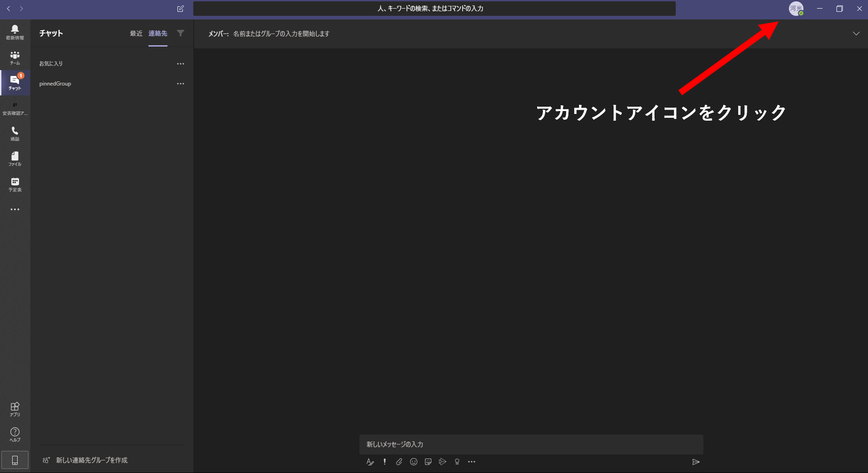868x473 pixels.
Task: Toggle the chat filter funnel icon
Action: [180, 33]
